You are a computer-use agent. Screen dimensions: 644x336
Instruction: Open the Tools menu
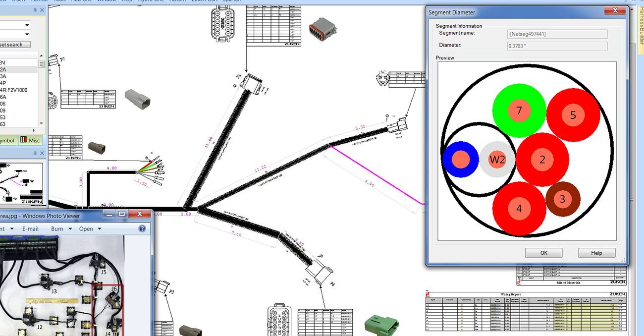pyautogui.click(x=59, y=1)
